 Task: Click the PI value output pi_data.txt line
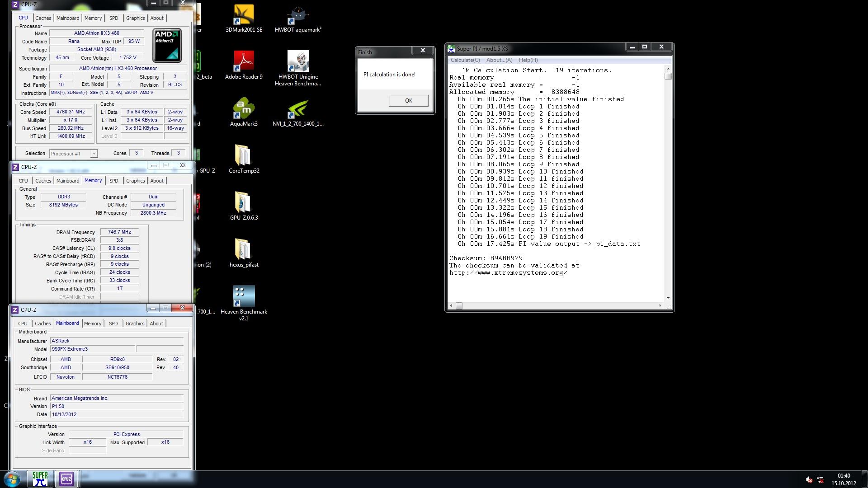(x=549, y=244)
